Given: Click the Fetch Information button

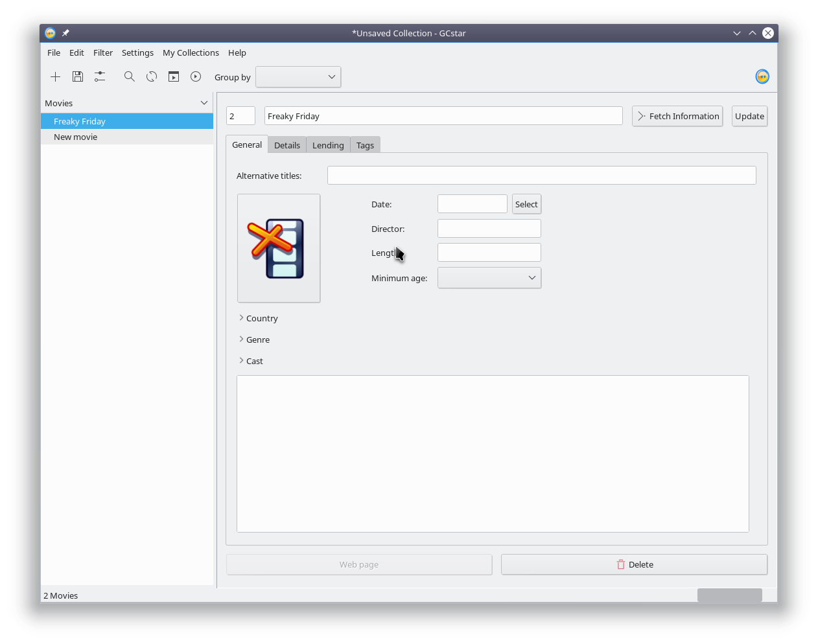Looking at the screenshot, I should [x=677, y=117].
